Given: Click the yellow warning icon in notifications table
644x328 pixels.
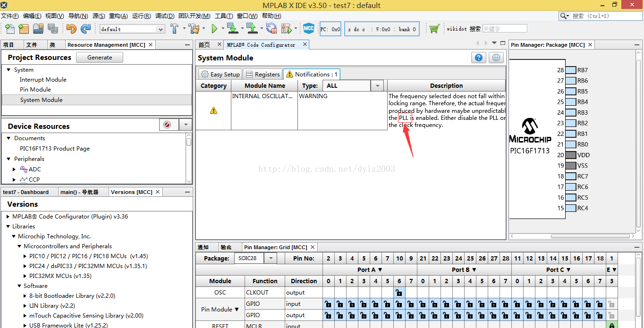Looking at the screenshot, I should click(x=213, y=110).
